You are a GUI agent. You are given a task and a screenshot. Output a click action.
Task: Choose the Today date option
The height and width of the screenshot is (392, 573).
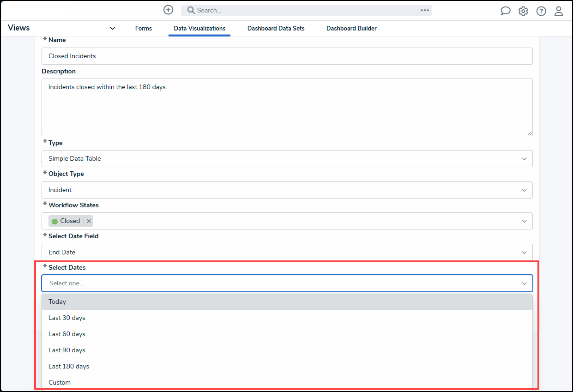coord(287,302)
